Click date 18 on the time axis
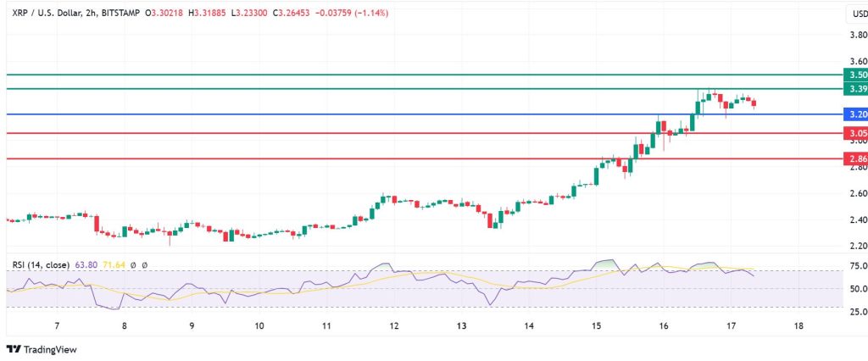 point(798,325)
